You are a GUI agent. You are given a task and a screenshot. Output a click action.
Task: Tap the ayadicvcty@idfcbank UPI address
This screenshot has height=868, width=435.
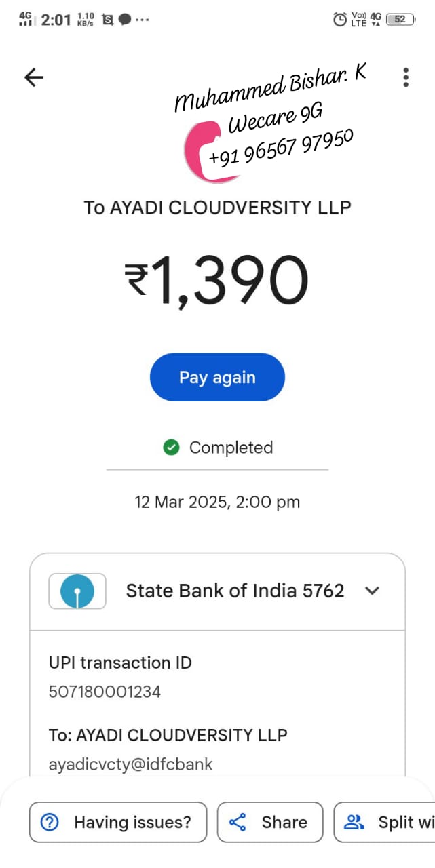130,764
